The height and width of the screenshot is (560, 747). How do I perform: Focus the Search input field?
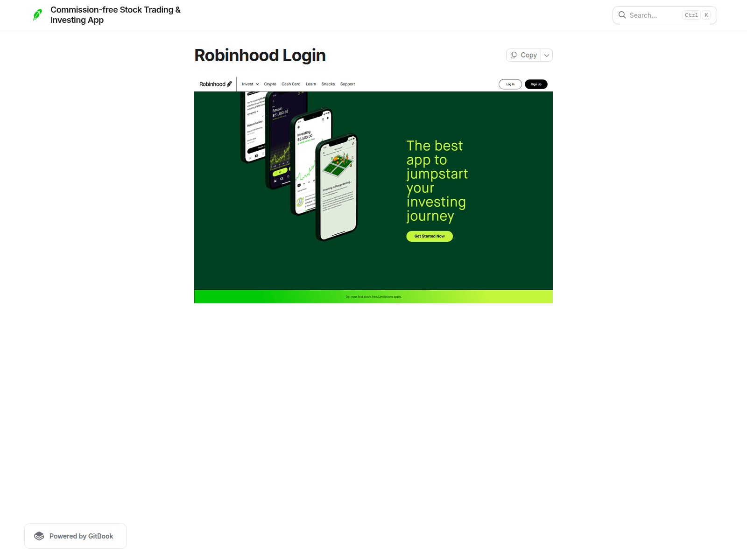[664, 15]
